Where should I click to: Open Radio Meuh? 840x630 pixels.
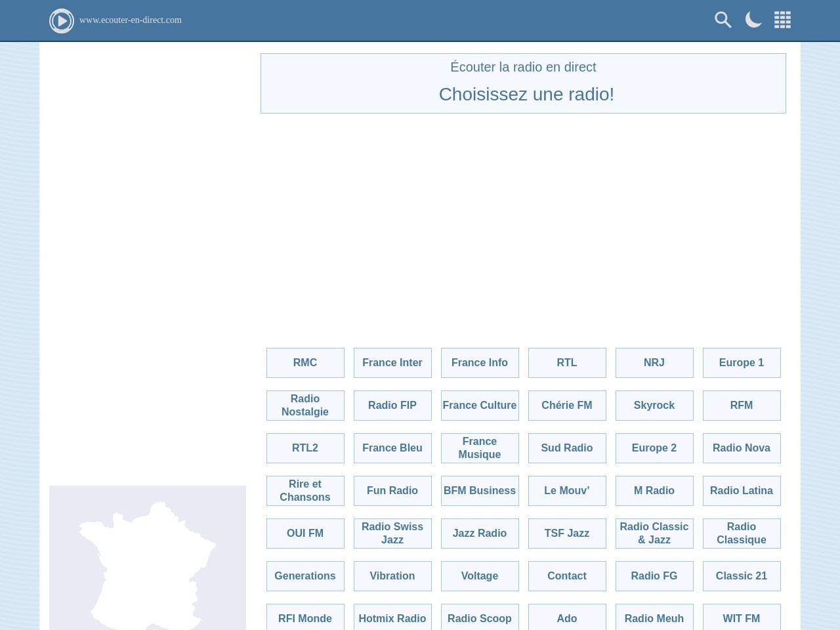[654, 618]
